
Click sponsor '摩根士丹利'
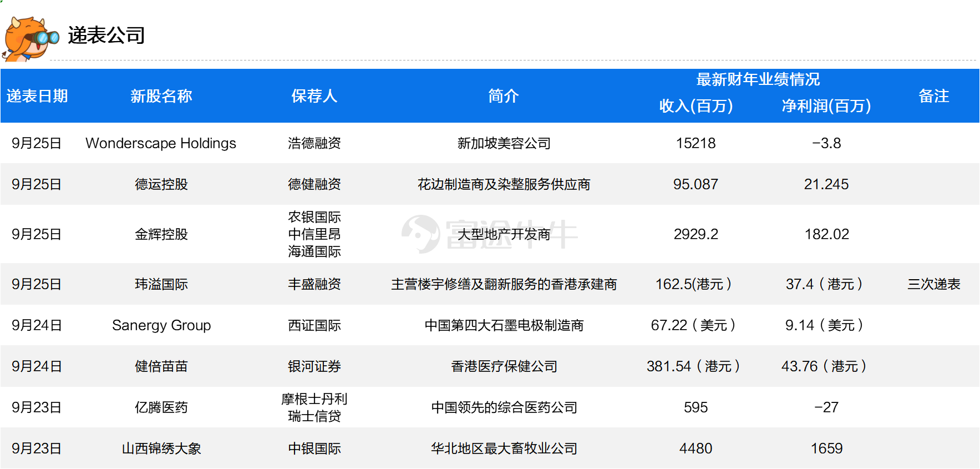click(314, 399)
